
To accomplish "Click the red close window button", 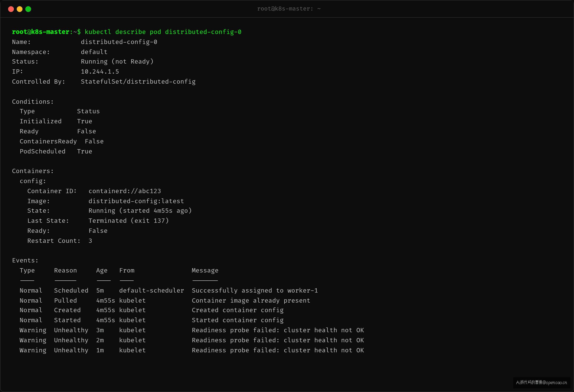I will tap(11, 9).
